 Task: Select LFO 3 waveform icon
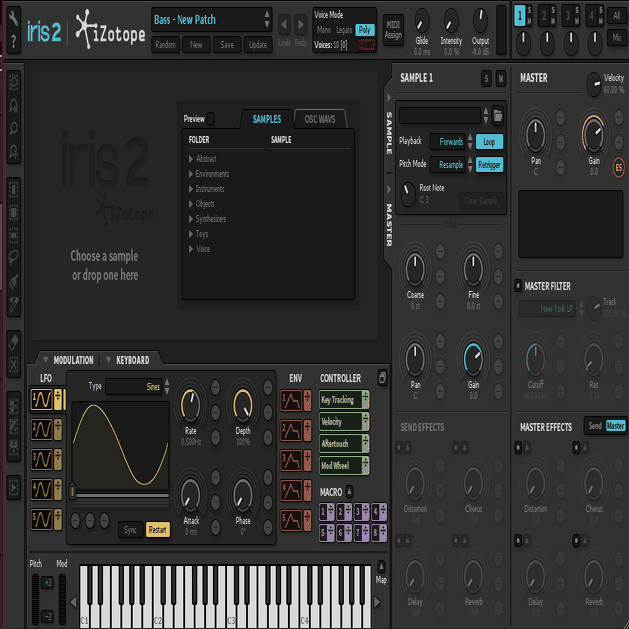point(42,459)
